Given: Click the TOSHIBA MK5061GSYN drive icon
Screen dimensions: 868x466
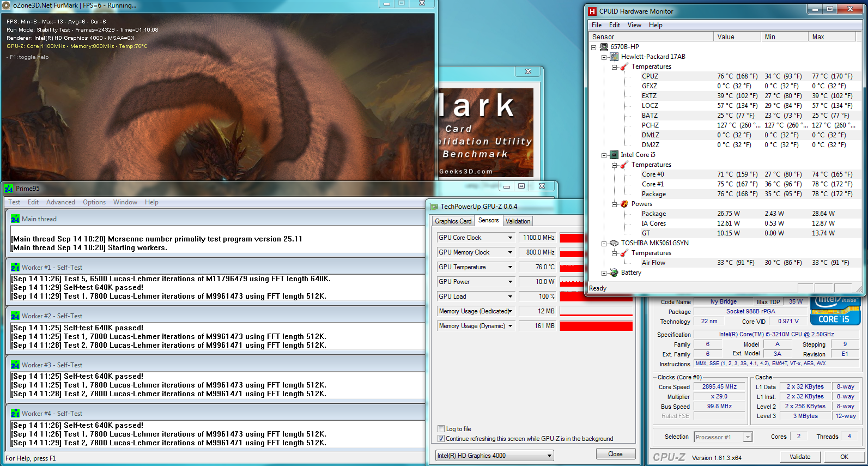Looking at the screenshot, I should [x=614, y=243].
